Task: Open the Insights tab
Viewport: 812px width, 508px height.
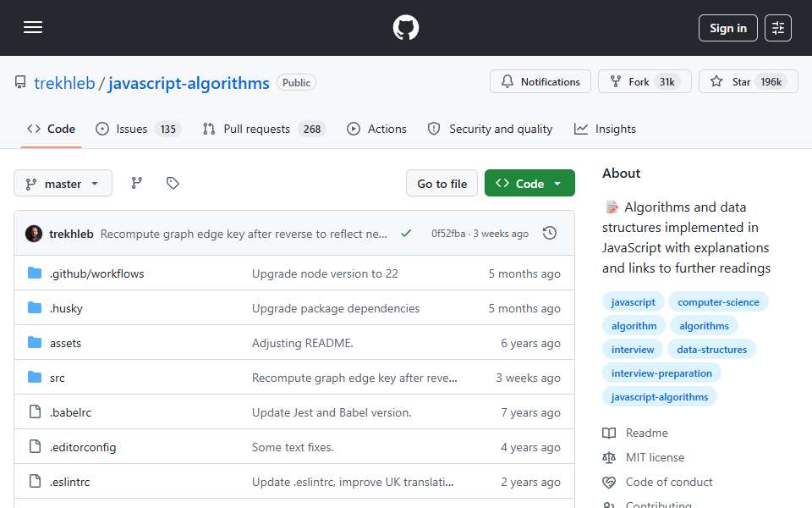Action: [x=605, y=129]
